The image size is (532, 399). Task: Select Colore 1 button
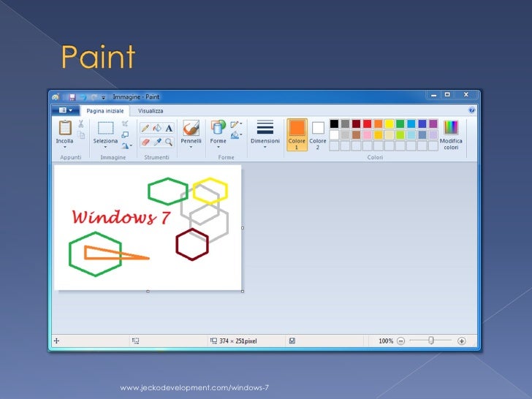pyautogui.click(x=297, y=134)
